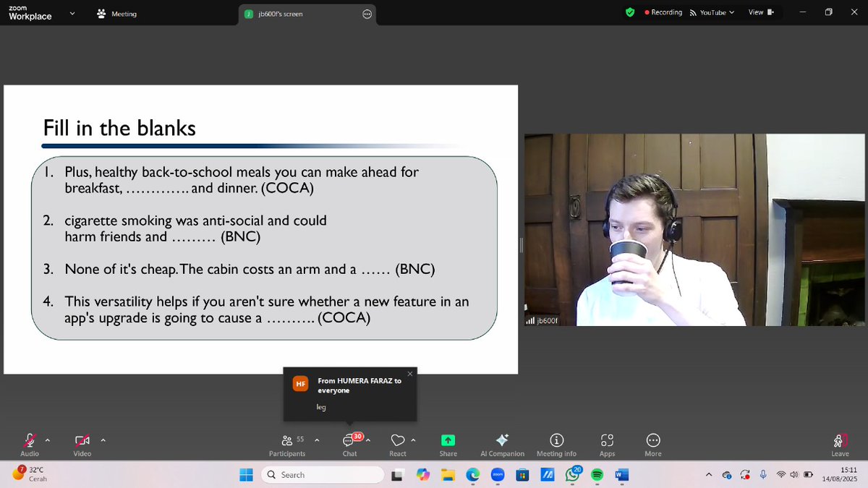Screen dimensions: 868x488
Task: Launch Copilot from the taskbar
Action: (x=423, y=475)
